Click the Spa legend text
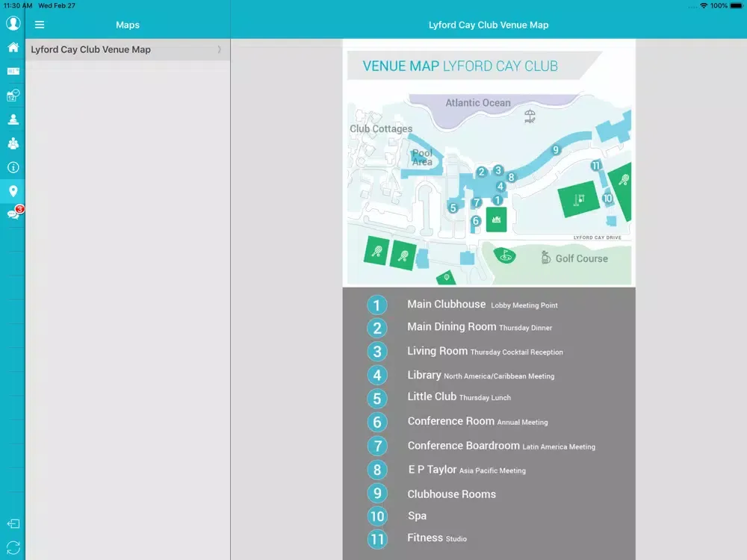Viewport: 747px width, 560px height. (x=417, y=516)
